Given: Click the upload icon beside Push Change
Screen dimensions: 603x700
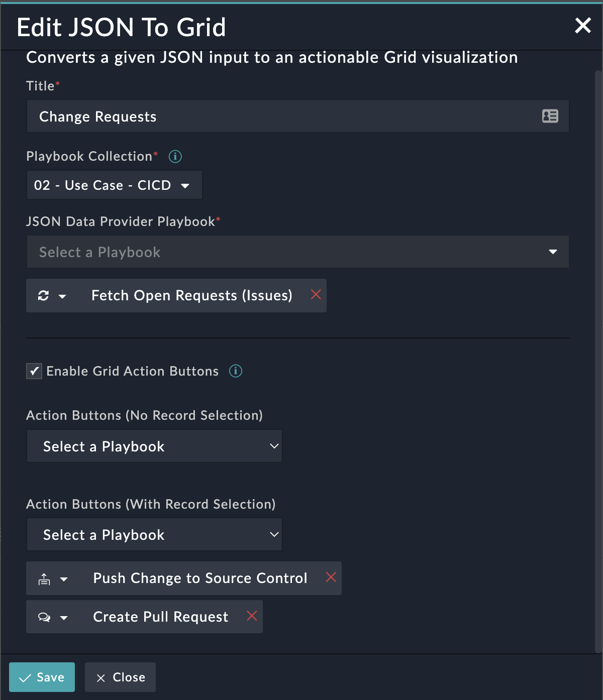Looking at the screenshot, I should pos(44,579).
